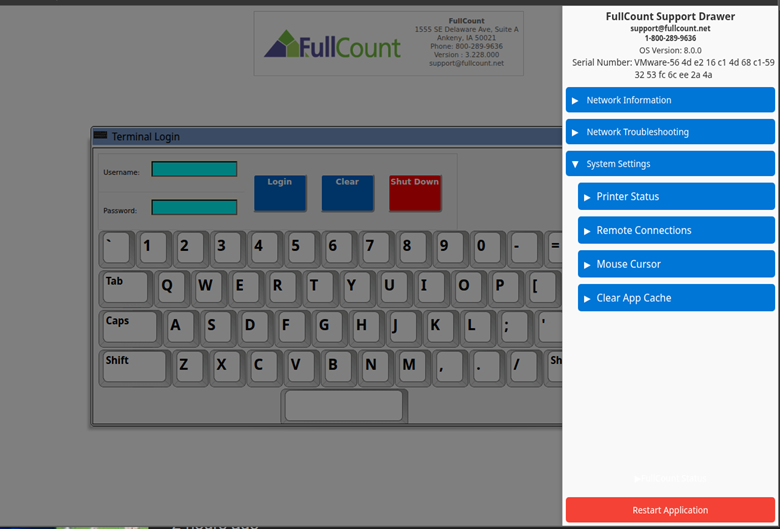
Task: Tap the M key
Action: [412, 368]
